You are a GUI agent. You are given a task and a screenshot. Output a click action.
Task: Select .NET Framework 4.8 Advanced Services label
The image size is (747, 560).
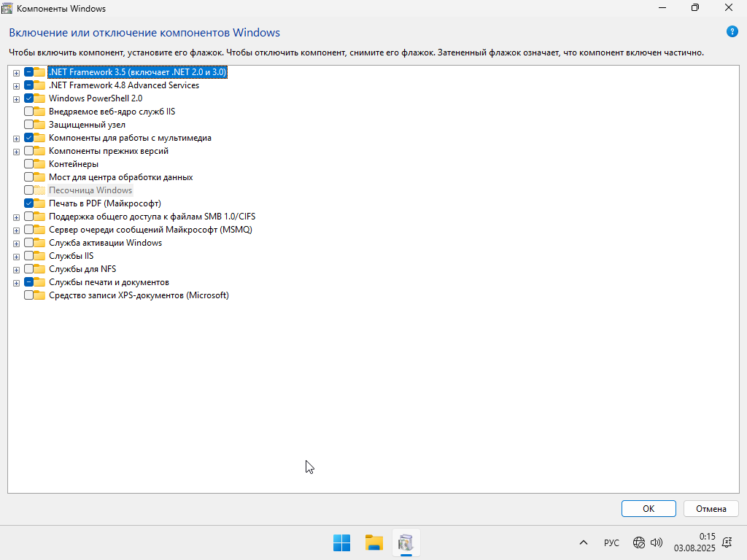point(124,85)
